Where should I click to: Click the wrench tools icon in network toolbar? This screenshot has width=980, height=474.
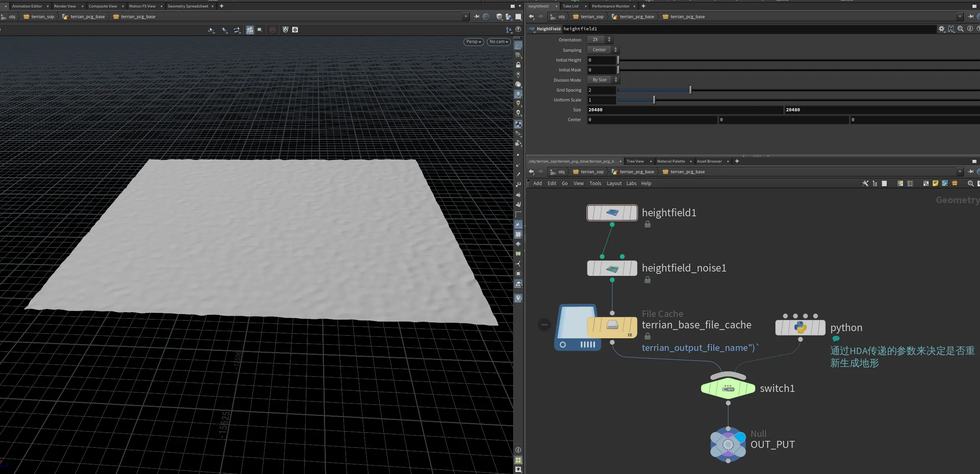click(x=865, y=184)
